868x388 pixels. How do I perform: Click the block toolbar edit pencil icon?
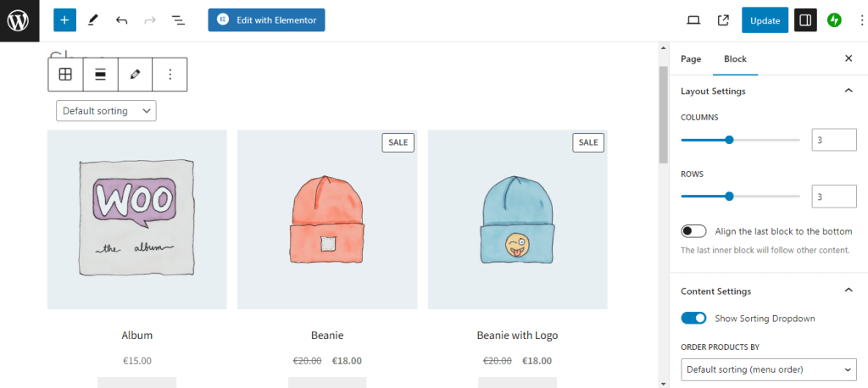point(135,75)
